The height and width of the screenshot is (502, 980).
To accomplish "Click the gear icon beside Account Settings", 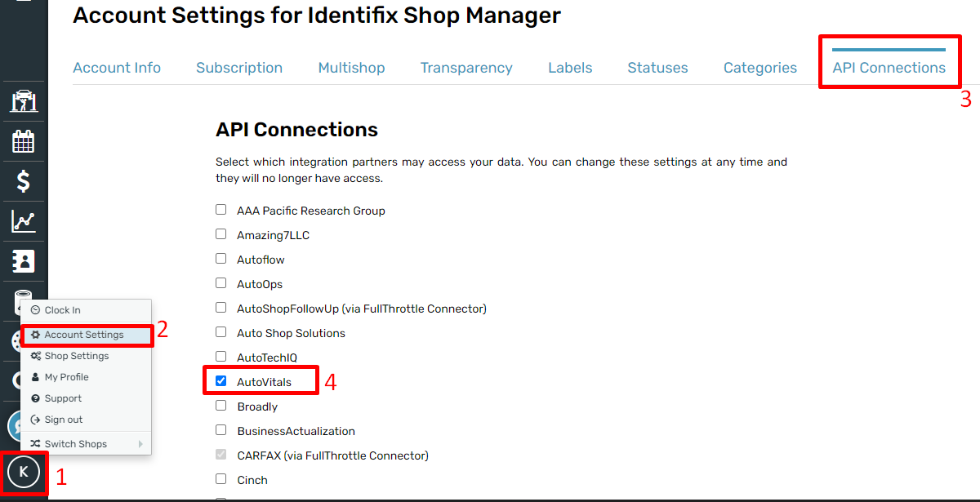I will (35, 335).
